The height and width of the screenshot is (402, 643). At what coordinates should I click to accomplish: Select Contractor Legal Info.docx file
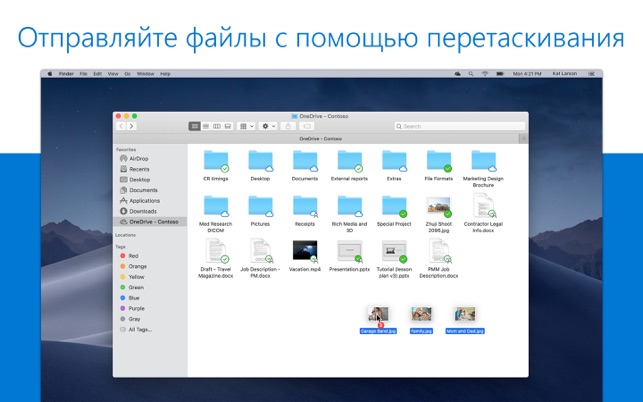[x=483, y=206]
